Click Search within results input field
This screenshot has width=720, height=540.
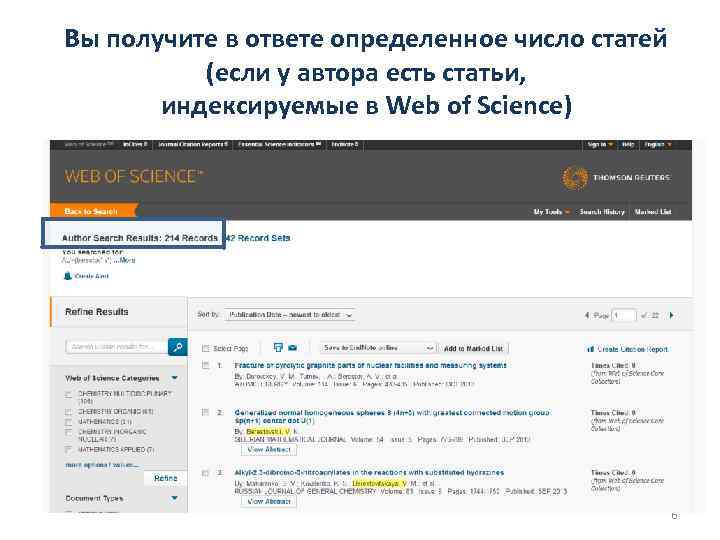coord(117,347)
